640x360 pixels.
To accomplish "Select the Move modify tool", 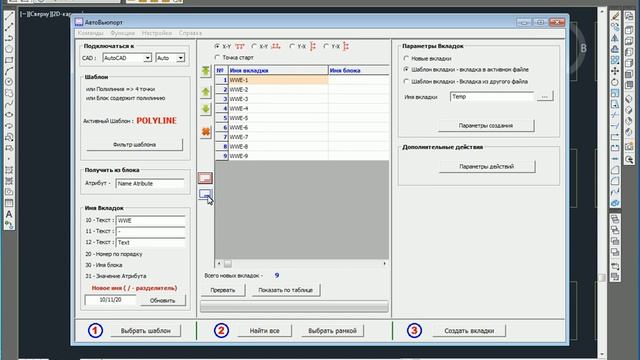I will (x=615, y=71).
